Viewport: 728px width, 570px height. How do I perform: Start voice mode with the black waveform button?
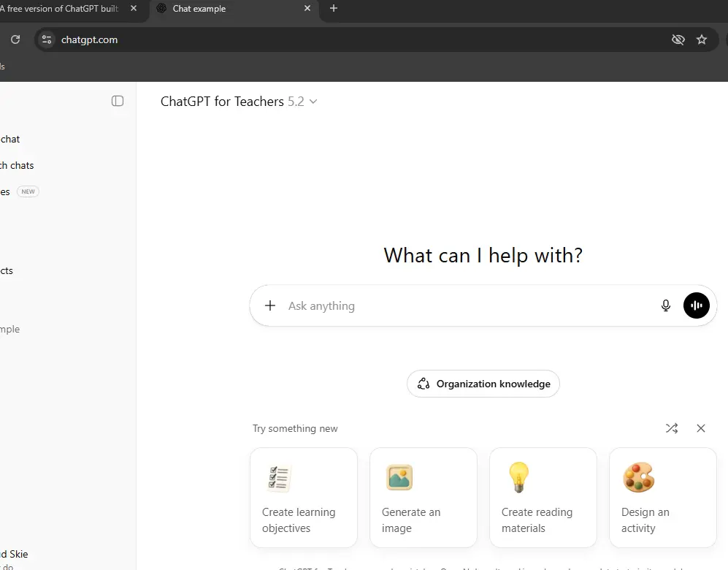pyautogui.click(x=696, y=305)
